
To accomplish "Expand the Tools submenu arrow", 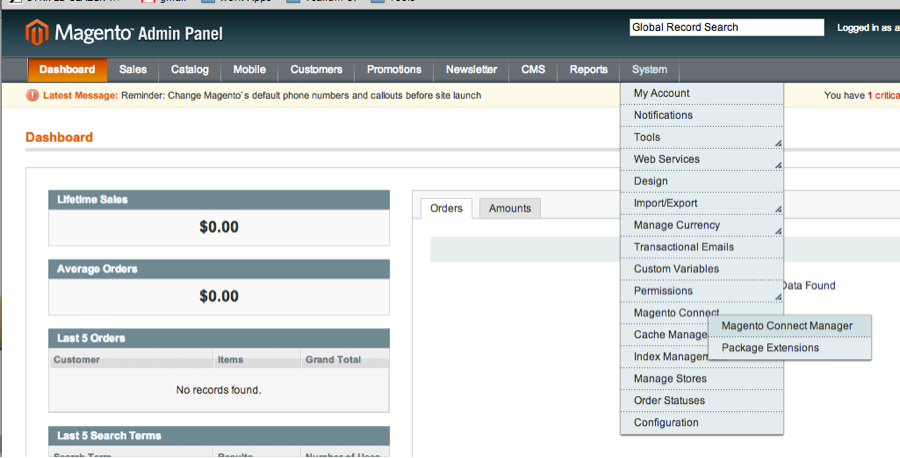I will [x=777, y=142].
